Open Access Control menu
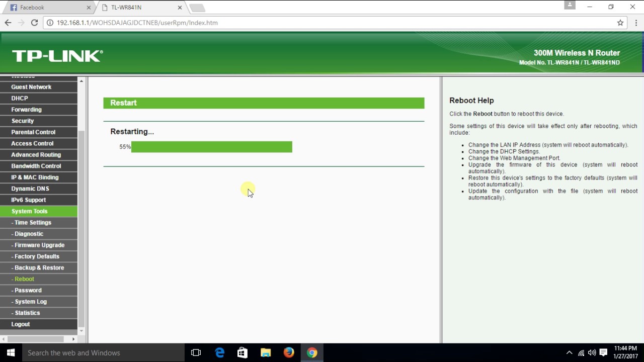The height and width of the screenshot is (362, 644). pyautogui.click(x=39, y=143)
